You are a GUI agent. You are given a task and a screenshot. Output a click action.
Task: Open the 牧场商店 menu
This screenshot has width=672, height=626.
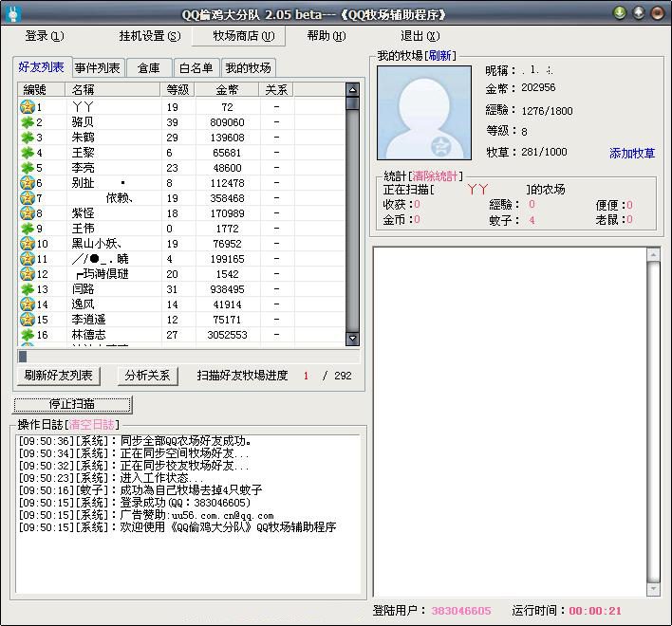[239, 36]
